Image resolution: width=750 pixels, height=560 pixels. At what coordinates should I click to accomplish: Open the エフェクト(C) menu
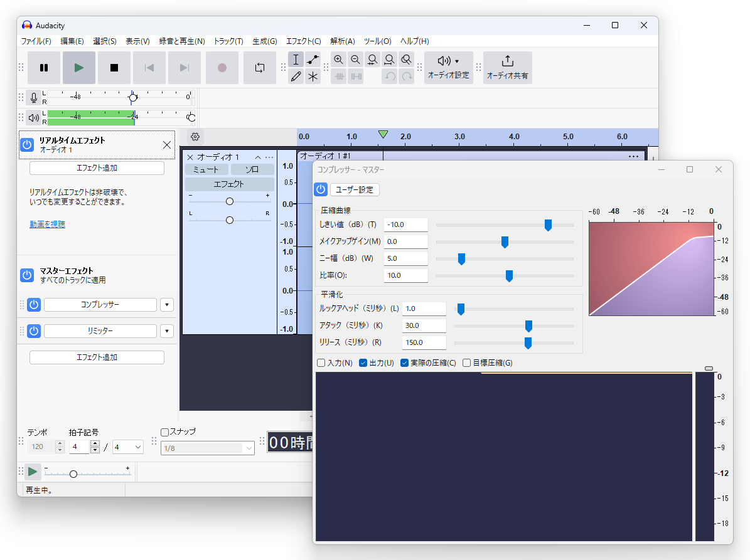coord(303,41)
